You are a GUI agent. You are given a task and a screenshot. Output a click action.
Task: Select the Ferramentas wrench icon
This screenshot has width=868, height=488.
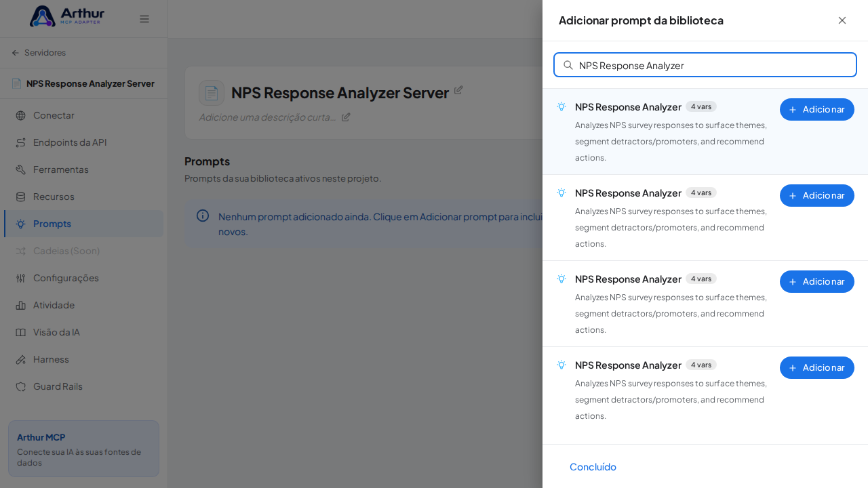(x=20, y=169)
